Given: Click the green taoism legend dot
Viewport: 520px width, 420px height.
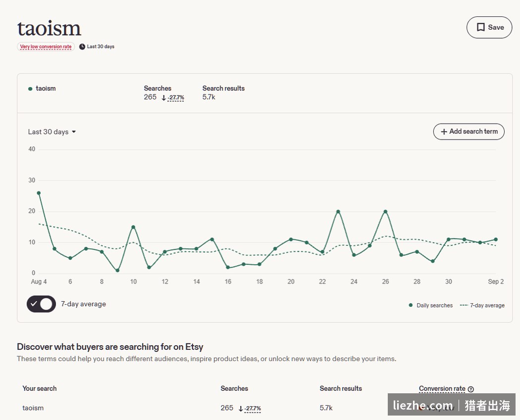Looking at the screenshot, I should (30, 89).
